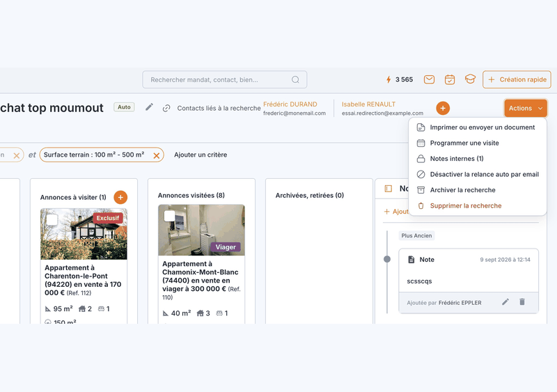Click the Annonces à visiter (1) heading
The image size is (557, 392).
click(x=73, y=197)
